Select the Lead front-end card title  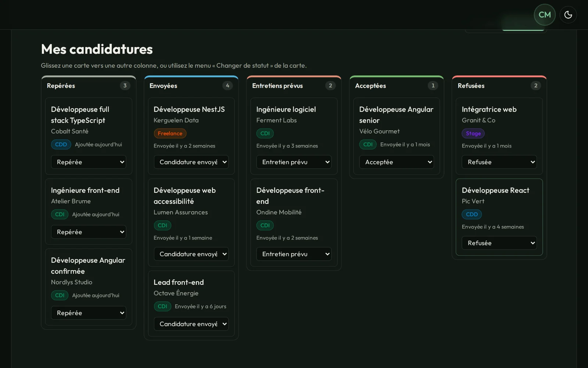coord(179,282)
